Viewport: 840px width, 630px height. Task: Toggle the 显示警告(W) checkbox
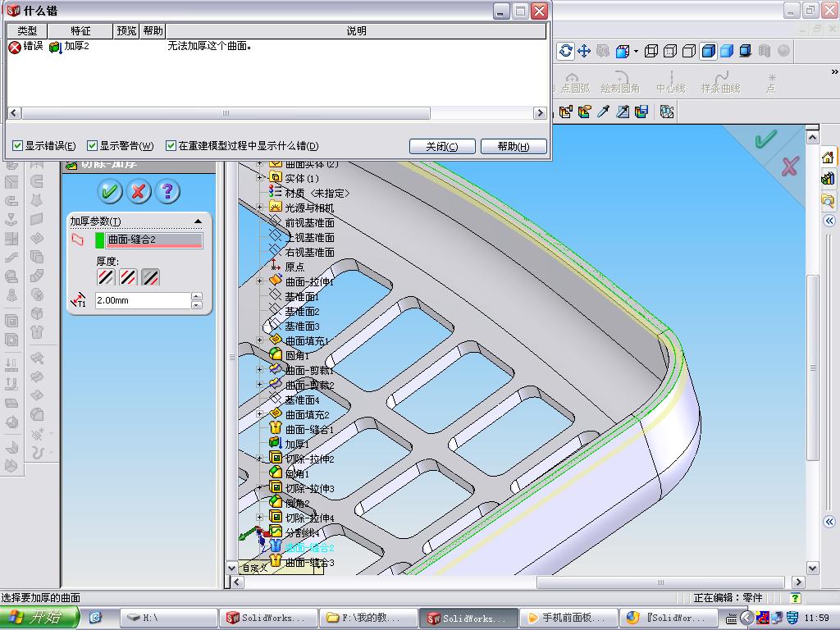click(x=92, y=146)
